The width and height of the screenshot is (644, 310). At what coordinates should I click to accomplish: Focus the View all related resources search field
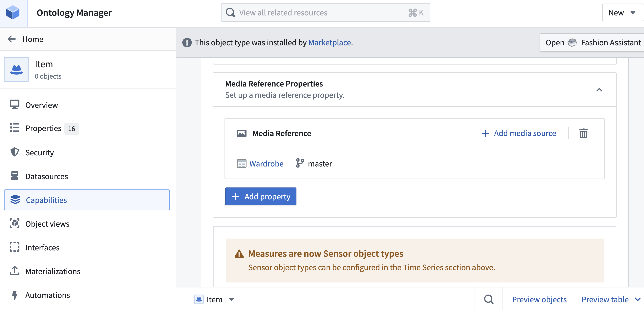click(325, 12)
